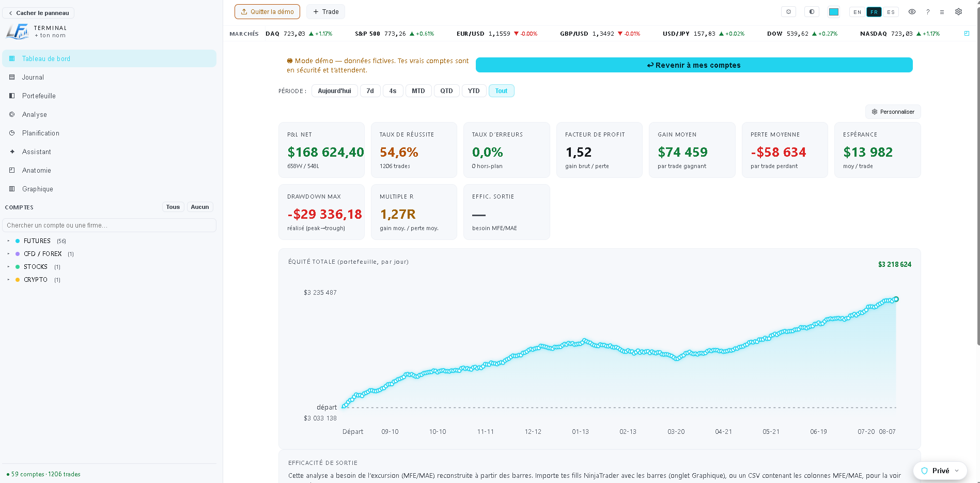
Task: Open settings with the gear icon
Action: (x=958, y=11)
